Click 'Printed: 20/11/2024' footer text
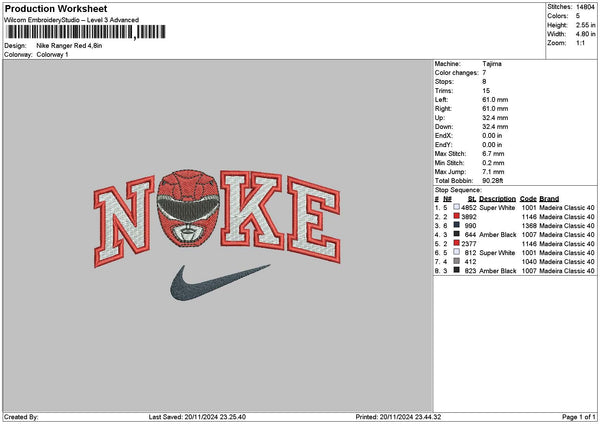Image resolution: width=600 pixels, height=424 pixels. tap(384, 417)
